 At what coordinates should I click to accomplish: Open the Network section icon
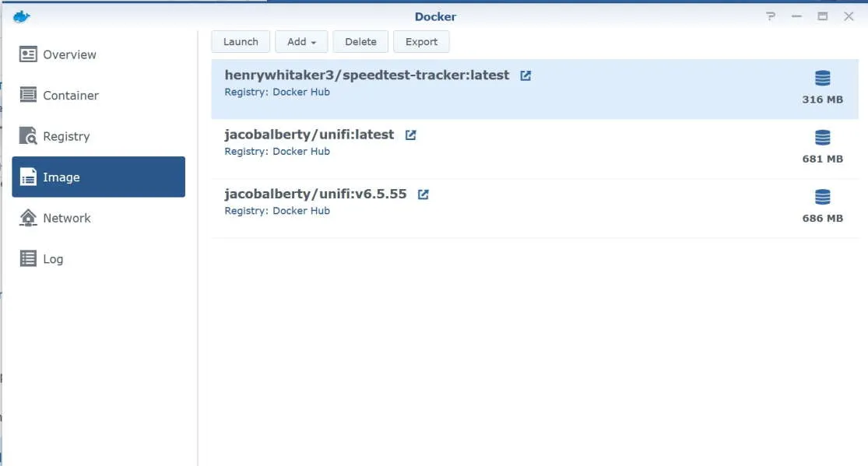pos(26,218)
